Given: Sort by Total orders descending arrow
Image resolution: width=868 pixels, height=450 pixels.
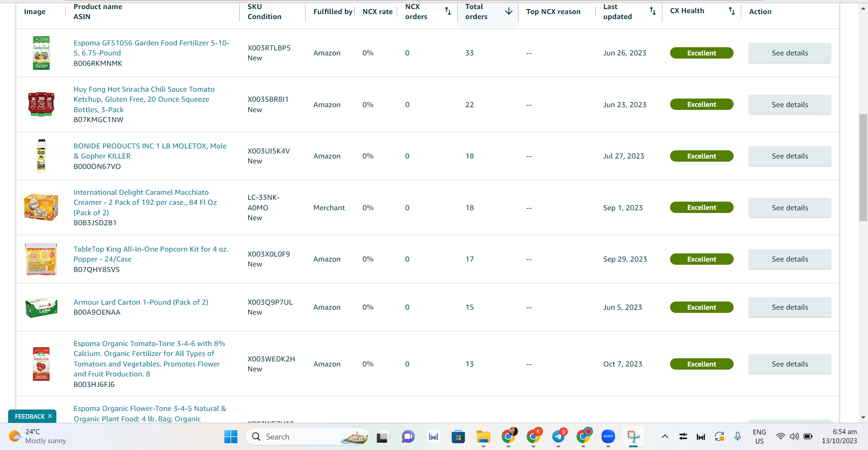Looking at the screenshot, I should (509, 11).
